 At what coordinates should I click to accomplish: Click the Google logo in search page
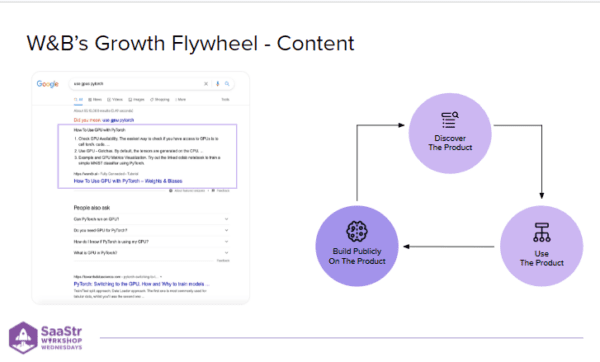pyautogui.click(x=47, y=84)
